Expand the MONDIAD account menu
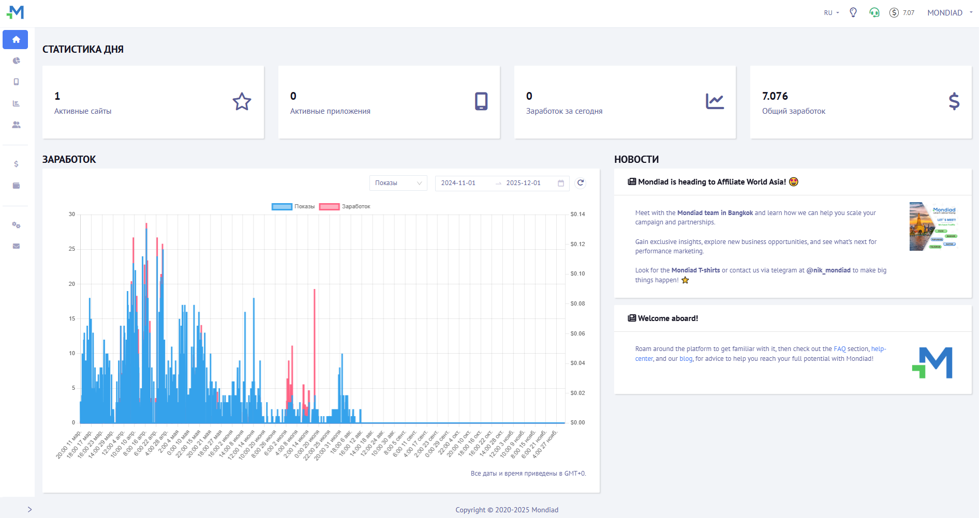980x518 pixels. point(949,12)
